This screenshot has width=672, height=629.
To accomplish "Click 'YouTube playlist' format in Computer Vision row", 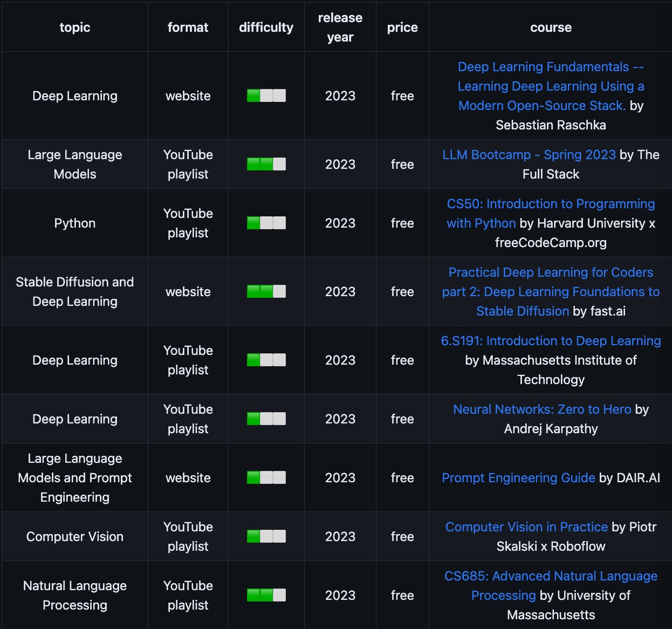I will click(x=188, y=537).
